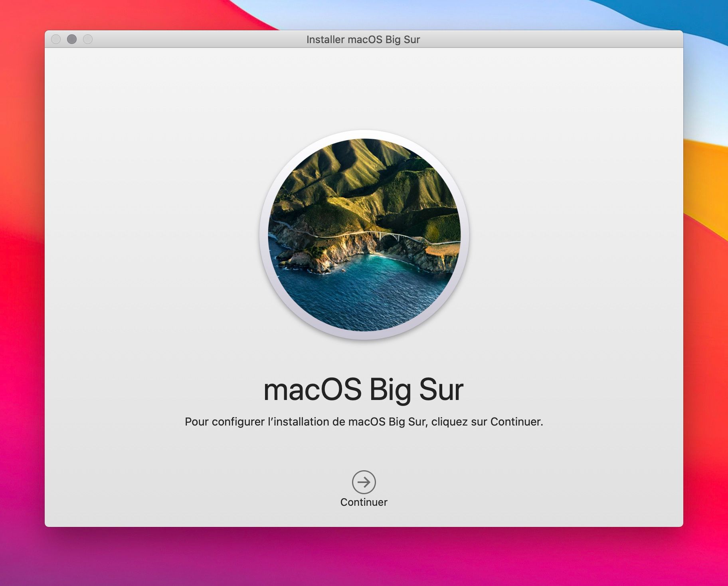Click the "Installer macOS Big Sur" window title
Image resolution: width=728 pixels, height=586 pixels.
[363, 40]
